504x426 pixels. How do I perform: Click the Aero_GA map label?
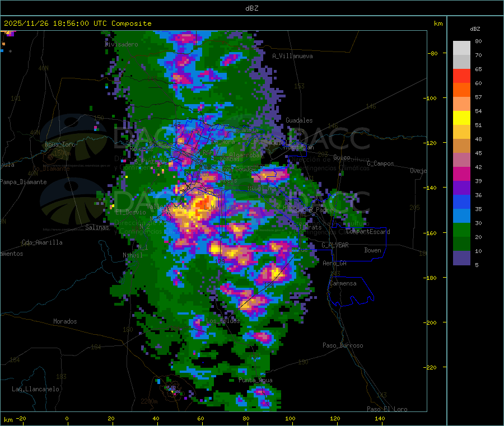pos(335,264)
